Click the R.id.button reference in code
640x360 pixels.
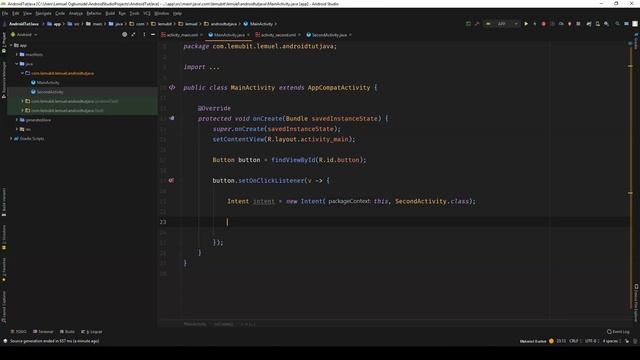coord(339,160)
